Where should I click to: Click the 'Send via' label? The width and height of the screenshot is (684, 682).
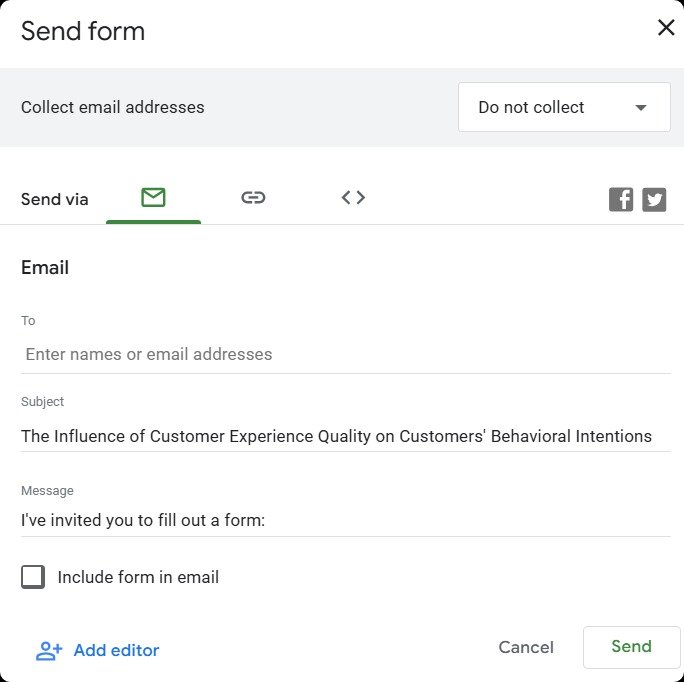54,199
